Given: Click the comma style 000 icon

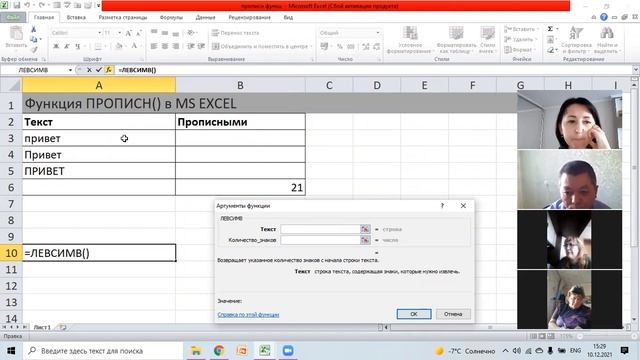Looking at the screenshot, I should [351, 47].
